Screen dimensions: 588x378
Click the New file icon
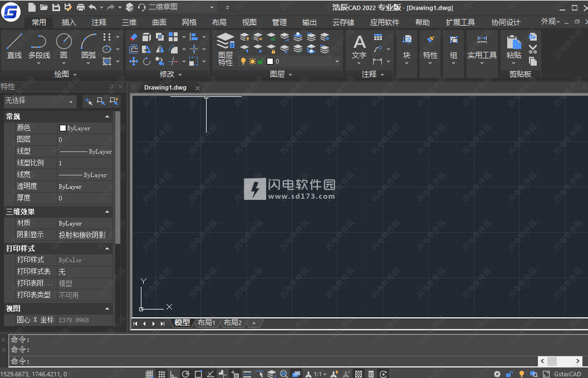click(x=32, y=7)
